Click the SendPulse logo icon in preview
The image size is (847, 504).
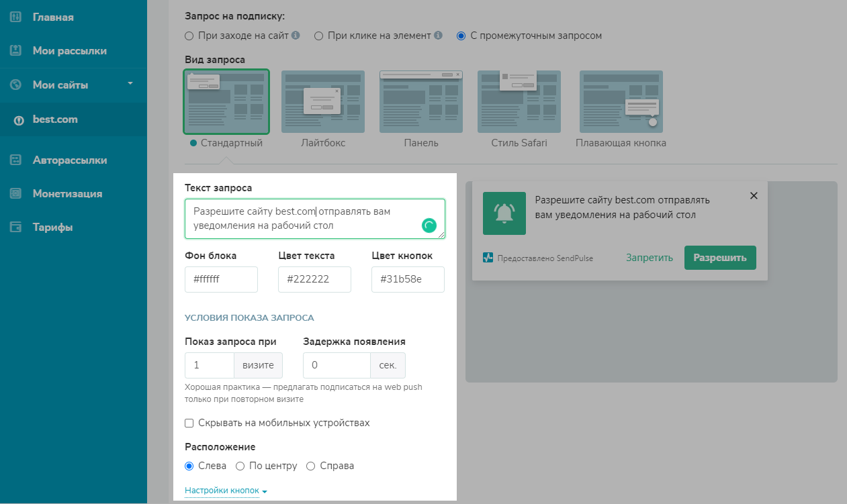[x=488, y=258]
